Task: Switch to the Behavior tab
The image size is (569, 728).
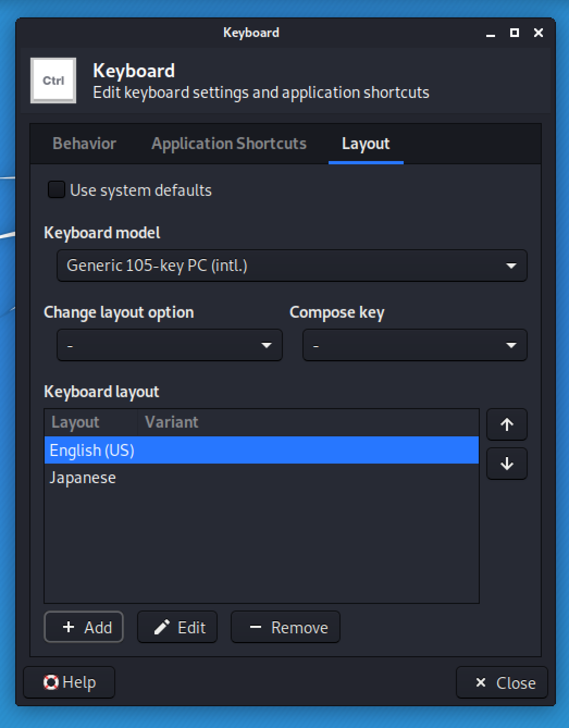Action: pos(84,144)
